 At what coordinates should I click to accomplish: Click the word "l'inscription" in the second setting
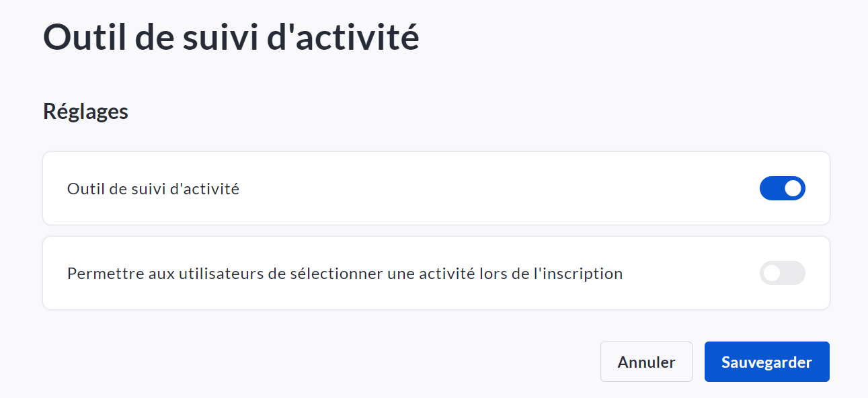(x=581, y=274)
